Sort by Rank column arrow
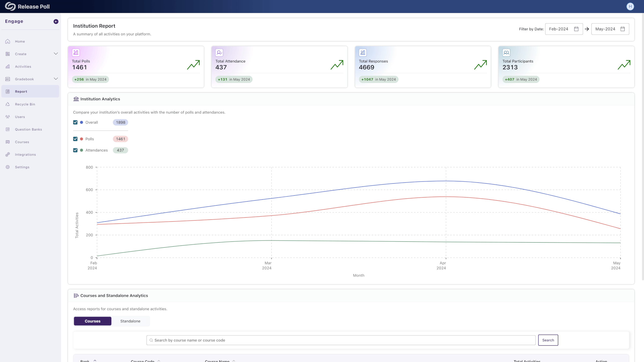Screen dimensions: 644x362 (95, 361)
